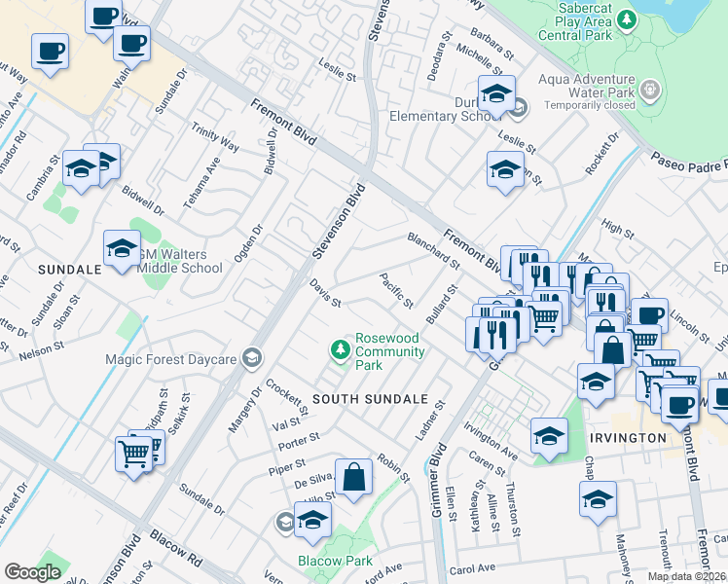Viewport: 728px width, 584px height.
Task: Click the Paseo Padre road label
Action: point(689,163)
